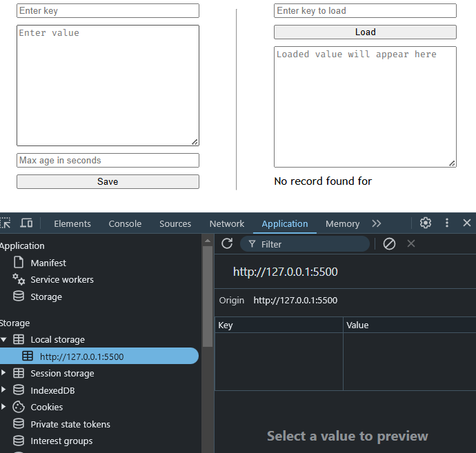The image size is (476, 453).
Task: Expand the Session storage tree node
Action: 3,373
